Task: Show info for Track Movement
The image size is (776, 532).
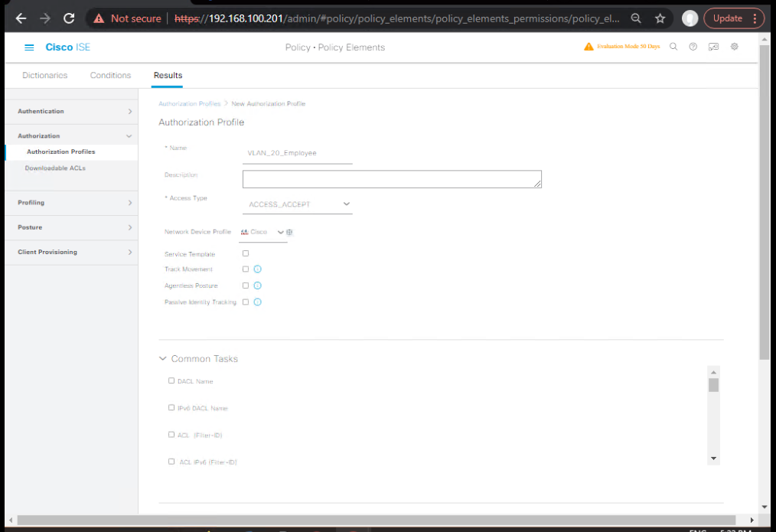Action: click(x=257, y=269)
